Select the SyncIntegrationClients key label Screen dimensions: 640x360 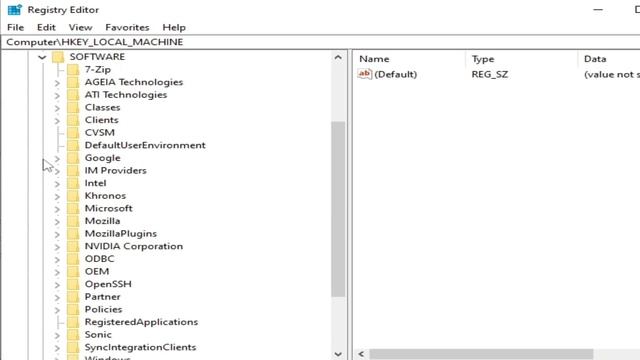pos(140,347)
